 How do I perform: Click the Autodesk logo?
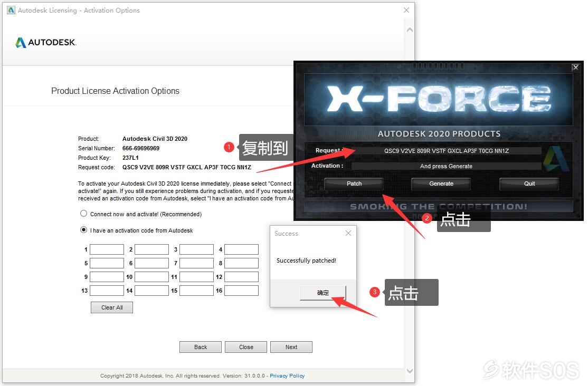(x=46, y=42)
